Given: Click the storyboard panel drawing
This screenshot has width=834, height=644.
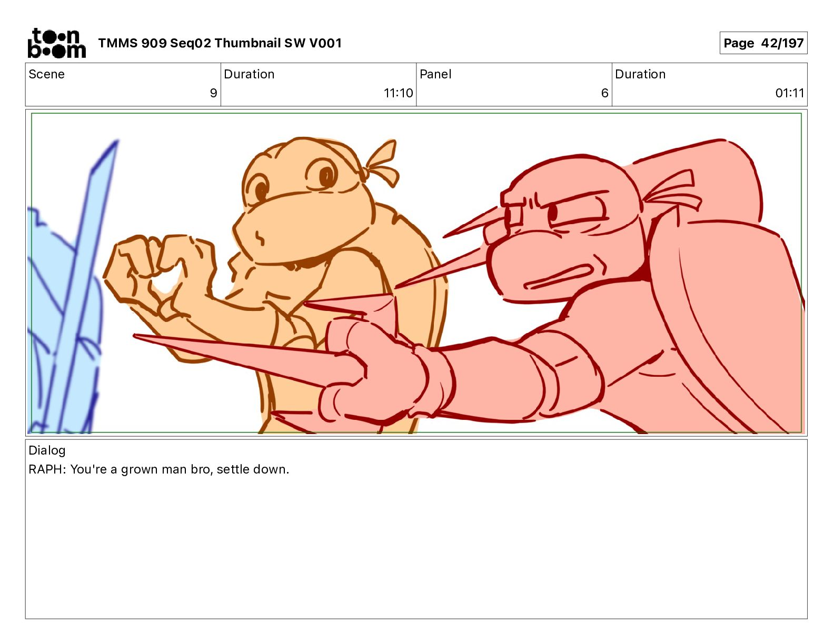Looking at the screenshot, I should [416, 273].
